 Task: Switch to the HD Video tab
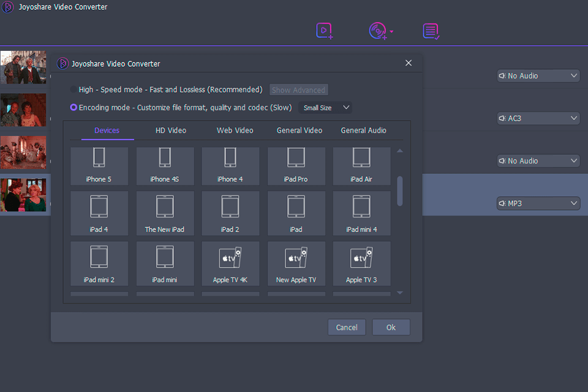(x=170, y=130)
